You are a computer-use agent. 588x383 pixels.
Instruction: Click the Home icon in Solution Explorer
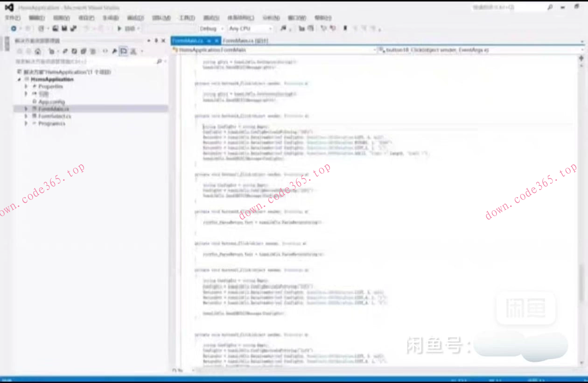coord(38,51)
